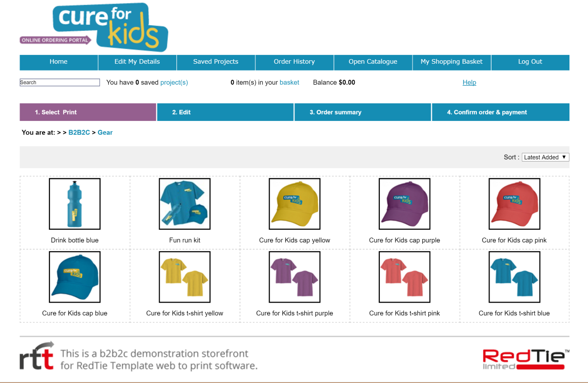
Task: Click the Balance $0.00 text
Action: point(334,82)
